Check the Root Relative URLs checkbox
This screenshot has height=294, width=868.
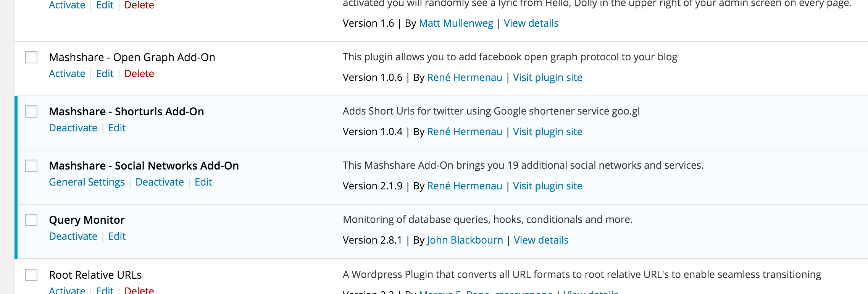(x=31, y=275)
